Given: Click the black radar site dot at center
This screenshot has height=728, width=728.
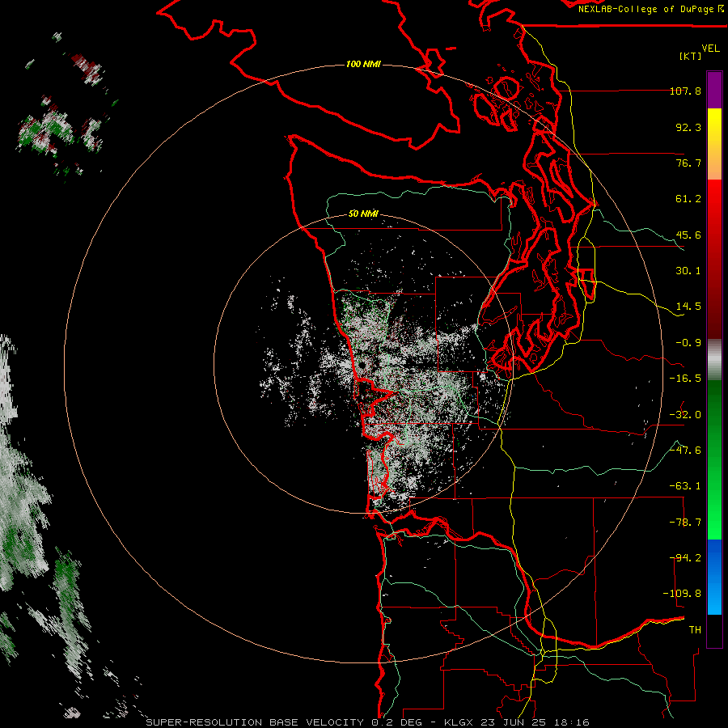Looking at the screenshot, I should tap(362, 366).
